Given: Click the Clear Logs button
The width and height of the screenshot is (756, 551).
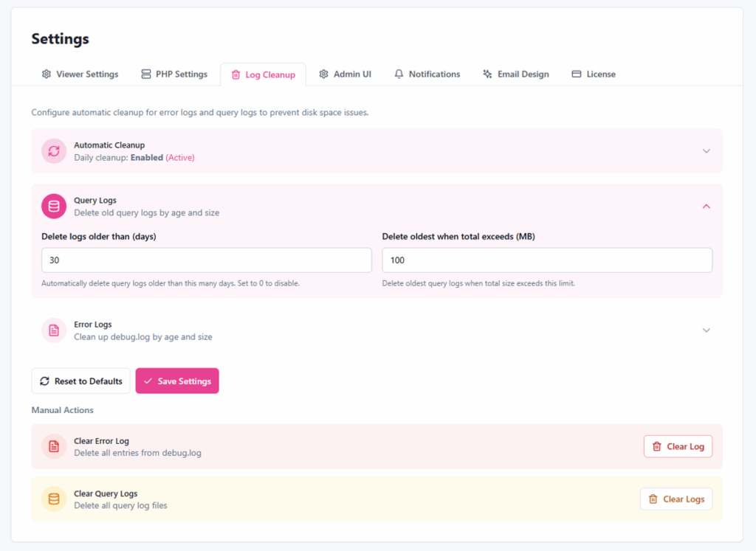Looking at the screenshot, I should [676, 499].
